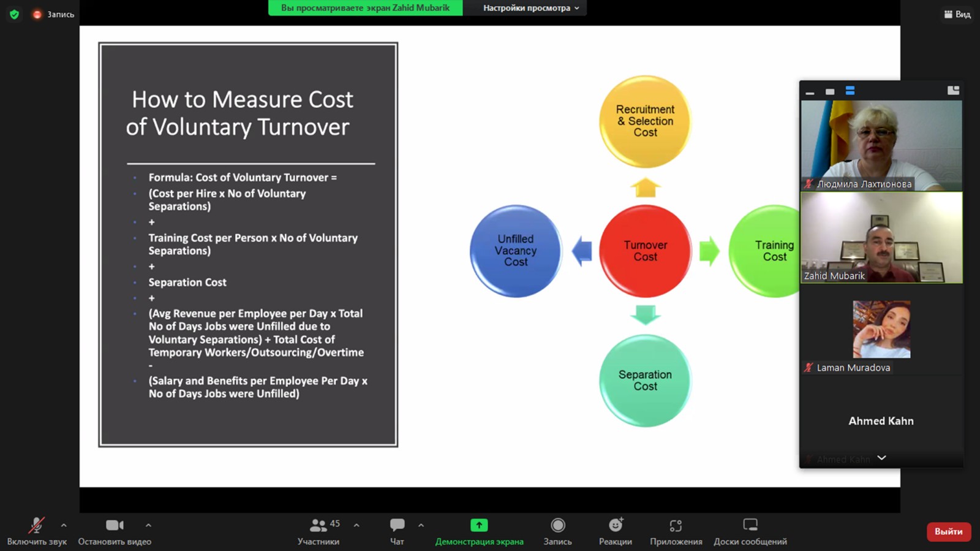This screenshot has width=980, height=551.
Task: Toggle meeting recording in the toolbar
Action: pos(557,531)
